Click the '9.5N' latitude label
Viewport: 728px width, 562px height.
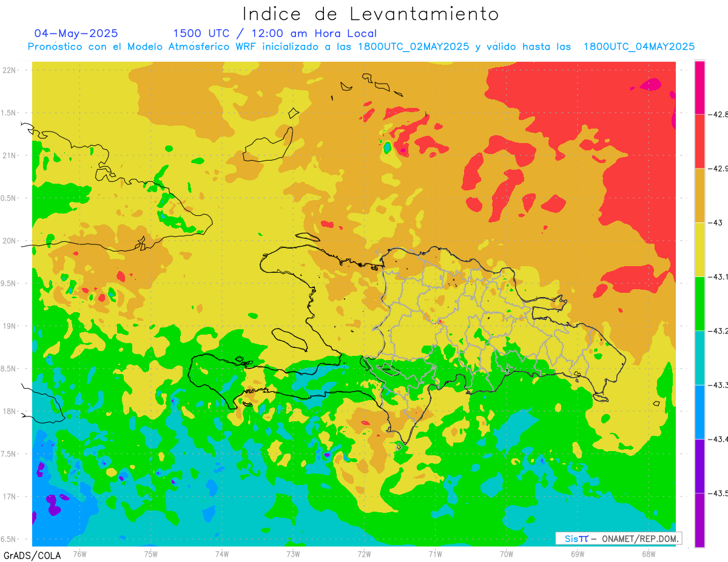point(8,283)
